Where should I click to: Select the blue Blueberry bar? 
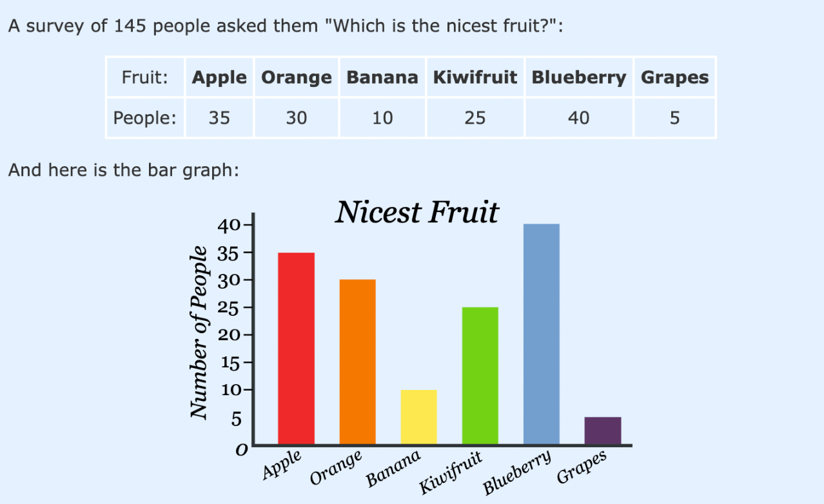pyautogui.click(x=541, y=334)
